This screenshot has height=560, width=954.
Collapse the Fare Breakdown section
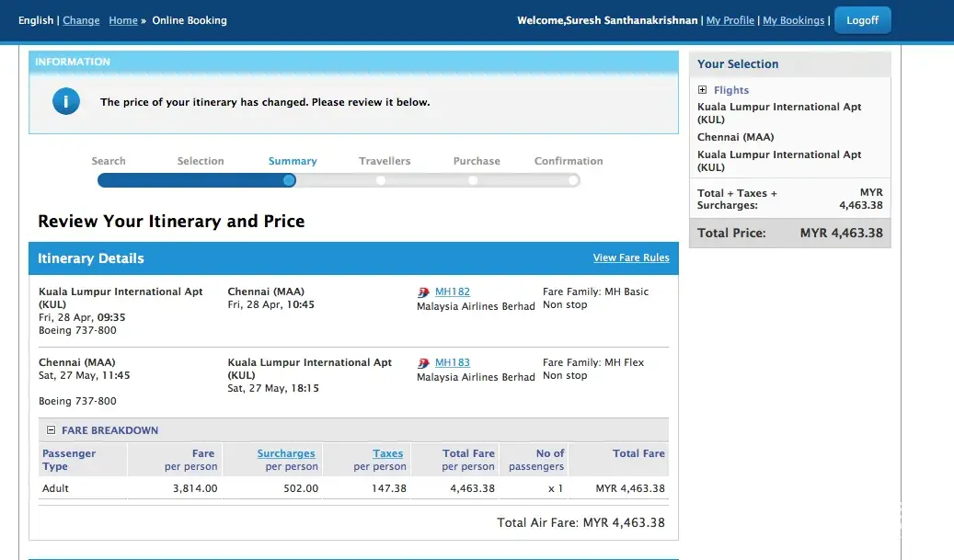pyautogui.click(x=52, y=430)
